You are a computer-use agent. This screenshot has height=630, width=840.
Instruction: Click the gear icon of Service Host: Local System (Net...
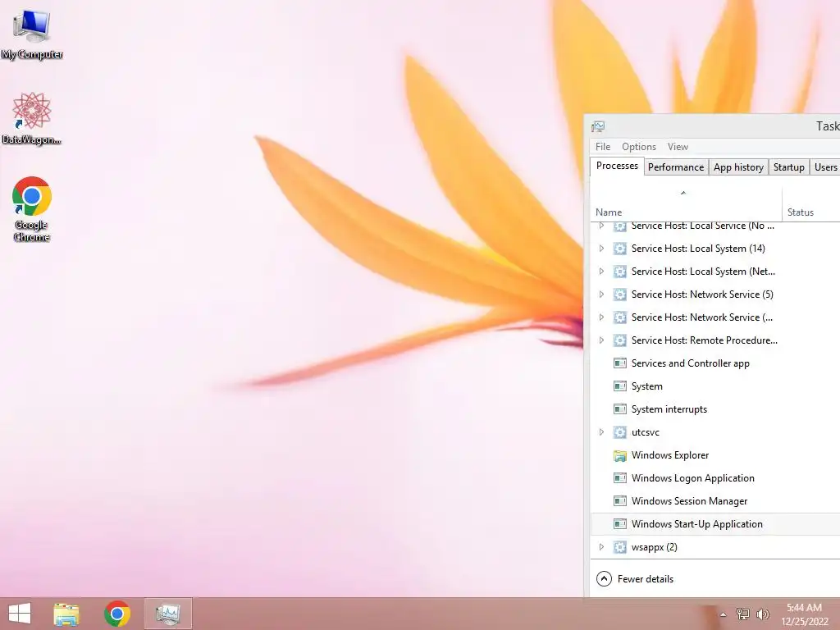tap(620, 272)
